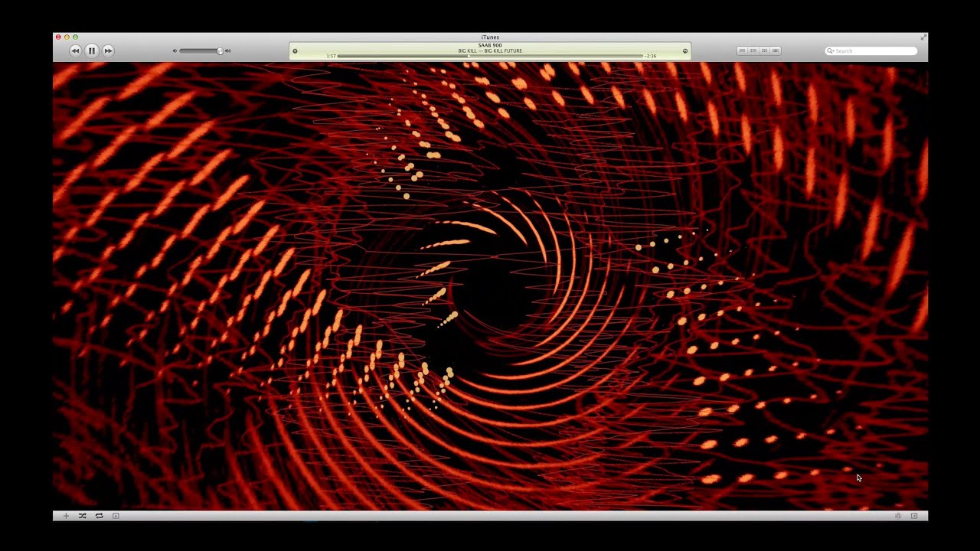Pause the playing song
Viewport: 980px width, 551px height.
pyautogui.click(x=92, y=51)
